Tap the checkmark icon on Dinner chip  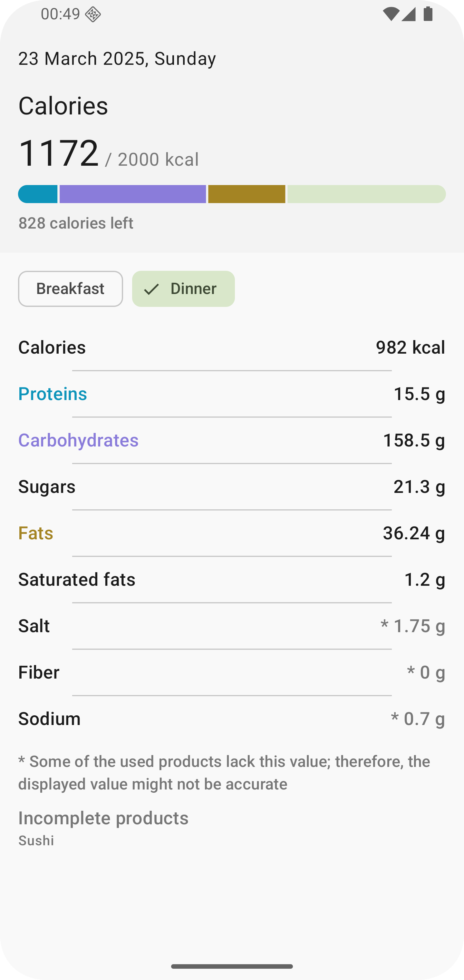pos(151,289)
